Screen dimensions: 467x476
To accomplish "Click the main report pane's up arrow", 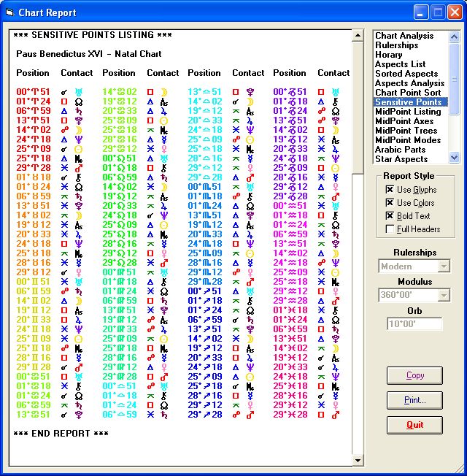I will click(x=358, y=36).
